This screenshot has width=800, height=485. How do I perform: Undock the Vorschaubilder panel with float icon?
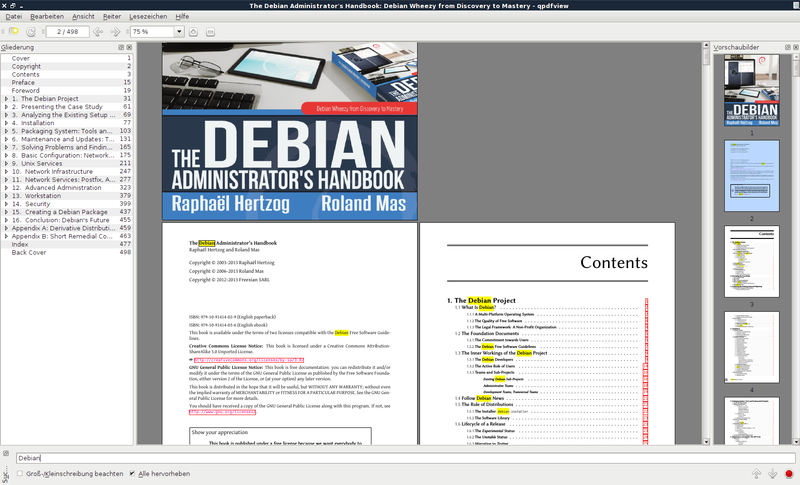(x=788, y=47)
